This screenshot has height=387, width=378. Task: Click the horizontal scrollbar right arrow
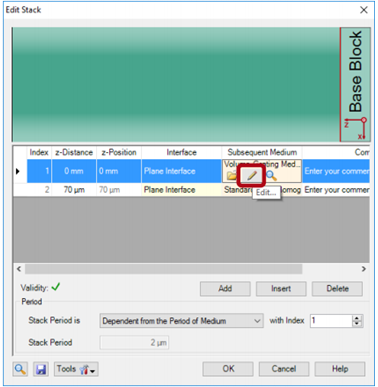364,269
